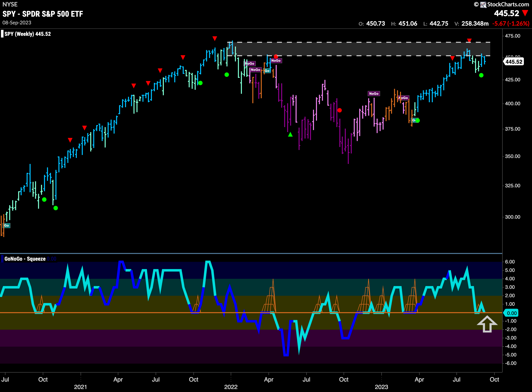Click the StockCharts.com logo icon
The image size is (532, 392).
click(x=483, y=4)
